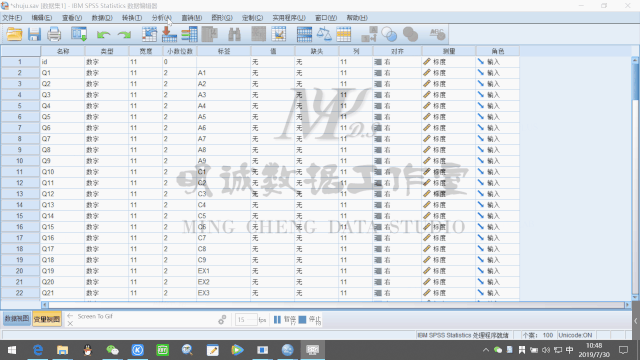Open the Variables info toolbar icon
Viewport: 640px width, 360px height.
point(189,34)
